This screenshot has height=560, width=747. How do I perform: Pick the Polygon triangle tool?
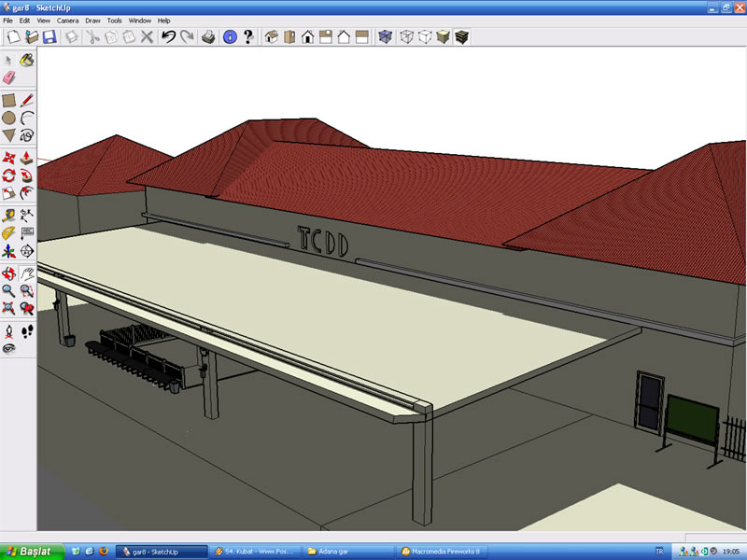click(8, 135)
